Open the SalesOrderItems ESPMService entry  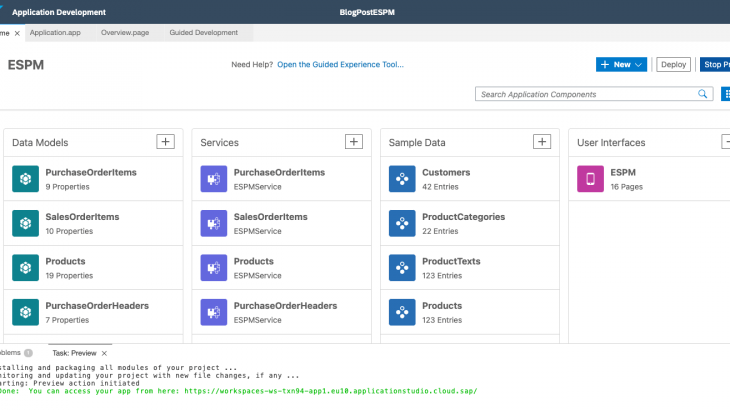(x=282, y=223)
